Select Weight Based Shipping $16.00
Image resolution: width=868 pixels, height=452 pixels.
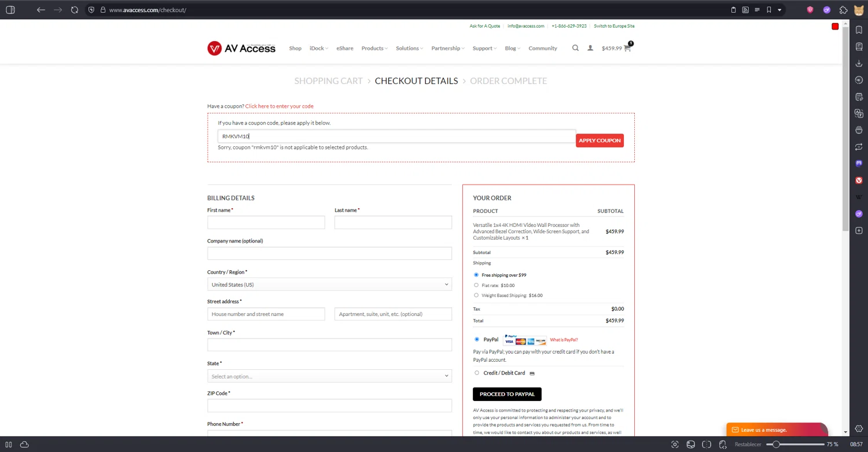(x=476, y=295)
